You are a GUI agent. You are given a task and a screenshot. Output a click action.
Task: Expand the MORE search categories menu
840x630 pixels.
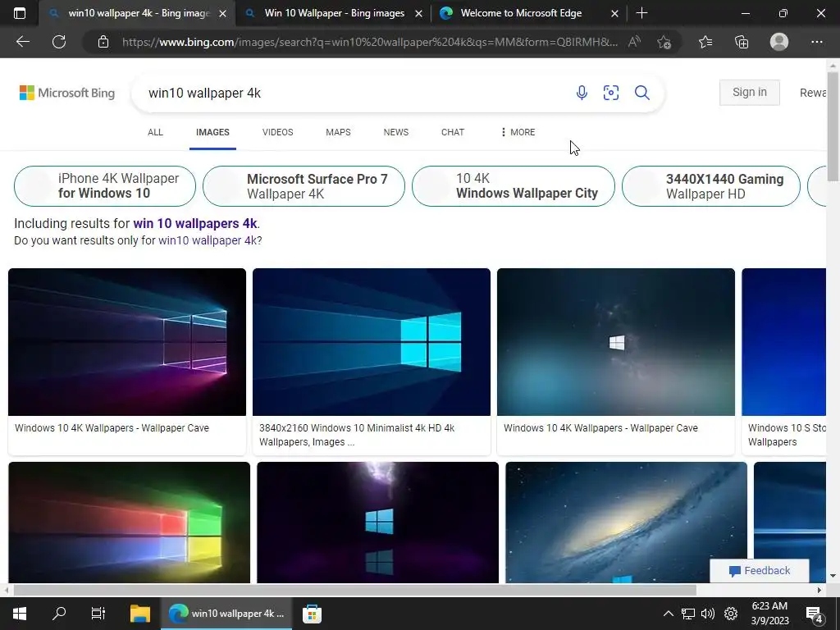(518, 132)
